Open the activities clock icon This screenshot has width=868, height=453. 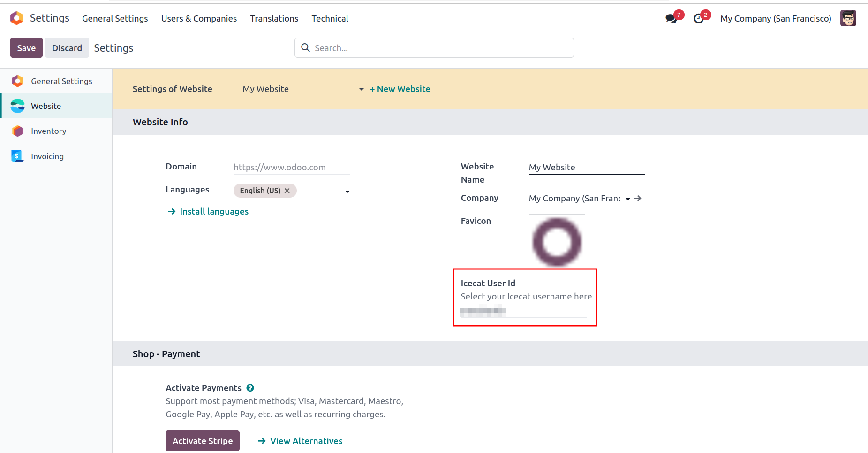699,19
